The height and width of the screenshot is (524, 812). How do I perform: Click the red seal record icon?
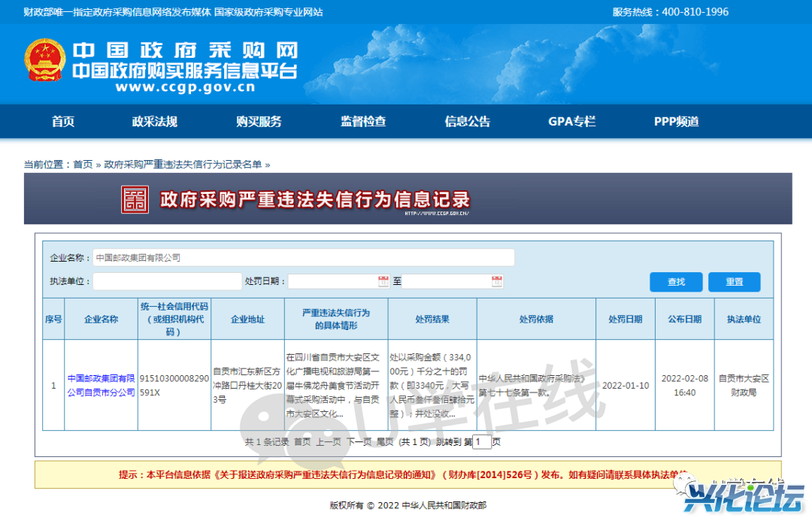pyautogui.click(x=135, y=200)
